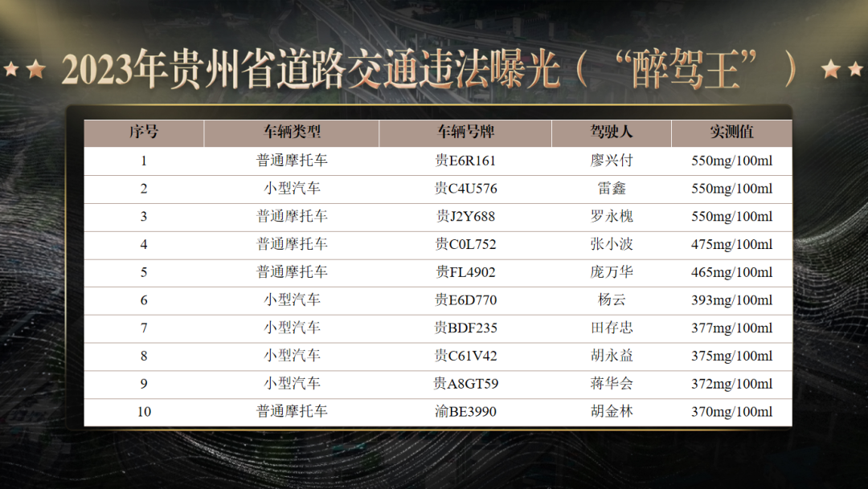Select the 377mg/100ml value
The height and width of the screenshot is (489, 868).
(x=732, y=328)
